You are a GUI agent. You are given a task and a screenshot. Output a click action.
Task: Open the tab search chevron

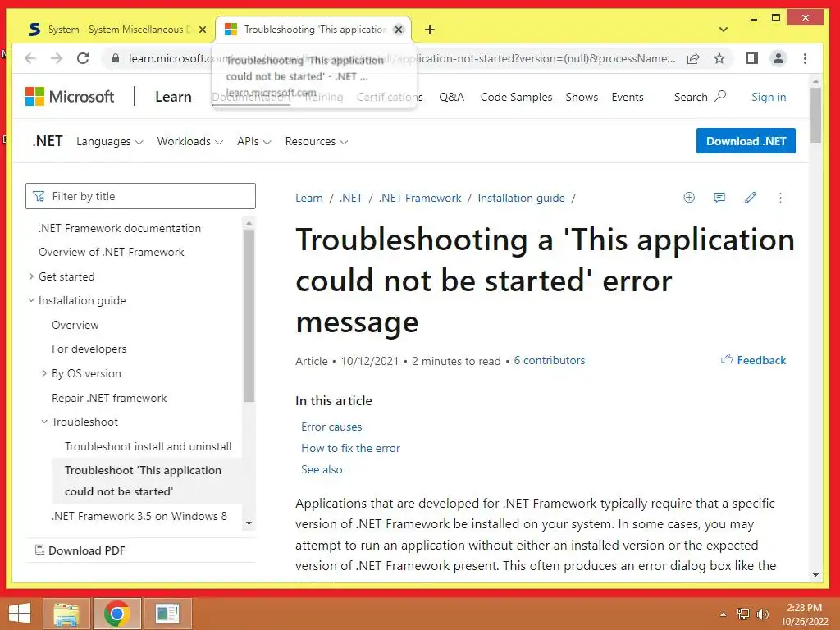click(x=724, y=30)
